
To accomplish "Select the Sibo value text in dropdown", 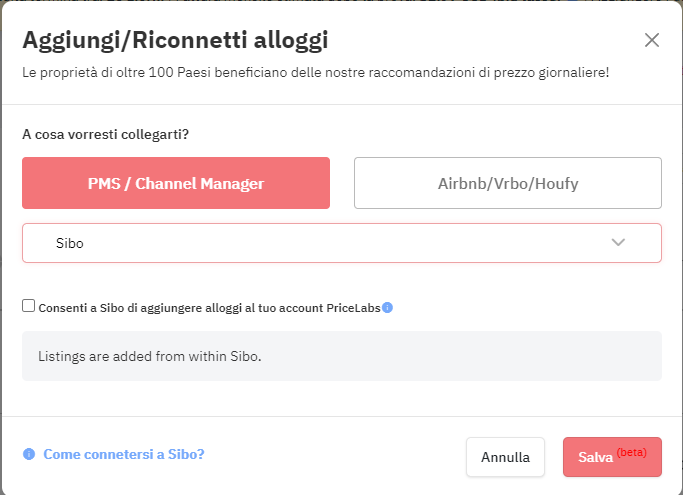I will tap(70, 243).
